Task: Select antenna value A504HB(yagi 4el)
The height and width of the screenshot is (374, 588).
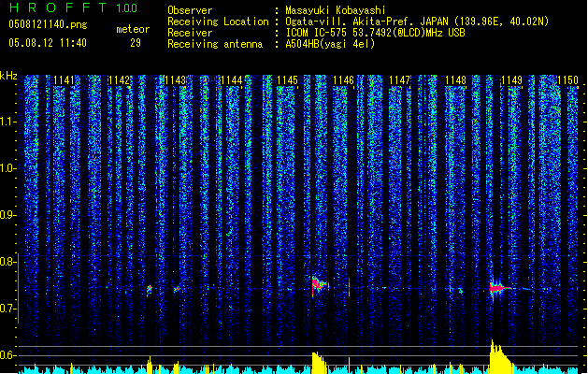Action: point(330,44)
